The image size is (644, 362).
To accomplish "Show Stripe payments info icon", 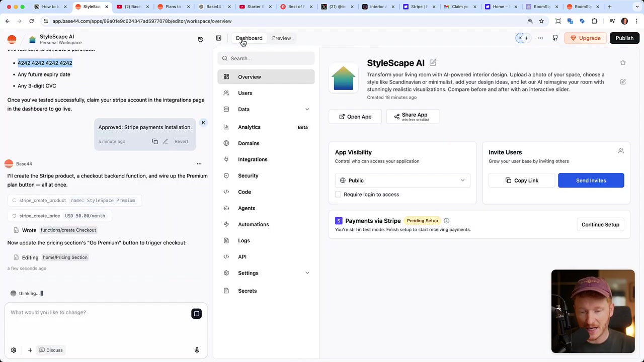I will pos(446,221).
